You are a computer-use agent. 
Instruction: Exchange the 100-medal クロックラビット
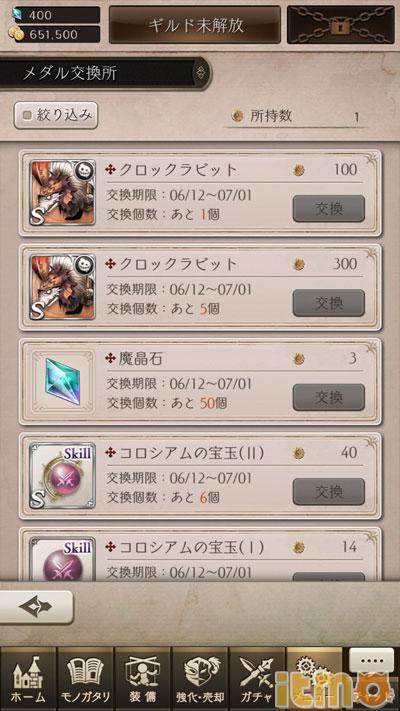click(329, 209)
